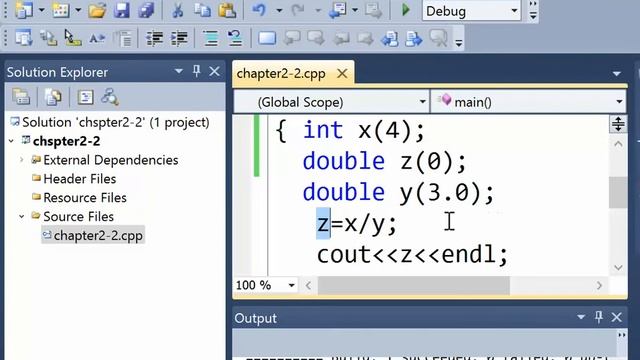Cut selection with the scissors icon
This screenshot has height=360, width=640.
(178, 10)
